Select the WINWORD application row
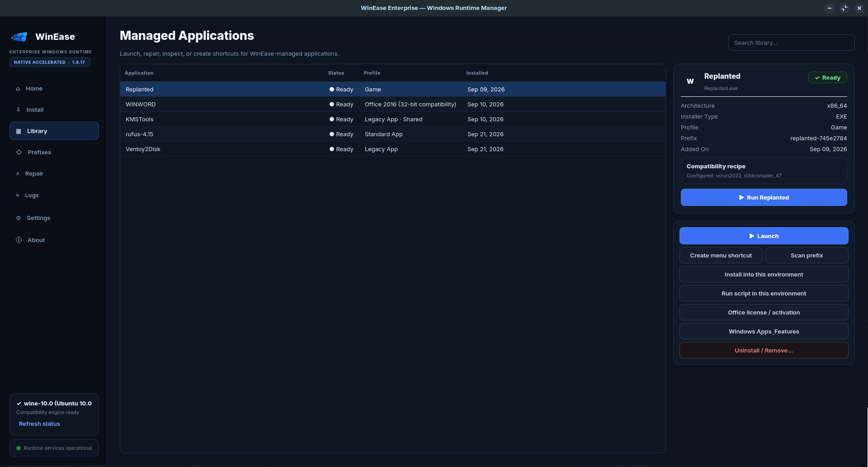868x467 pixels. 393,104
